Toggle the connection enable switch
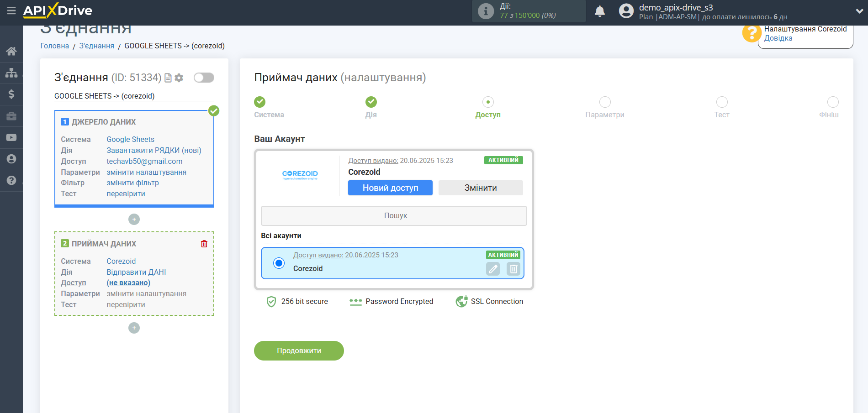This screenshot has height=413, width=868. click(x=204, y=78)
